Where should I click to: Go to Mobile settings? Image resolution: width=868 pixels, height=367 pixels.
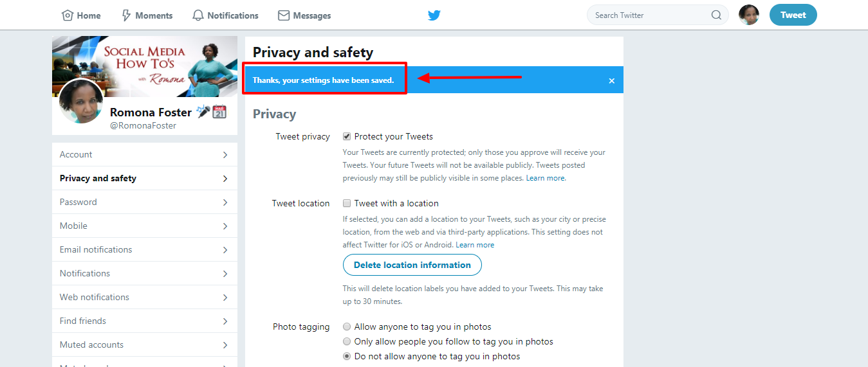(x=145, y=226)
